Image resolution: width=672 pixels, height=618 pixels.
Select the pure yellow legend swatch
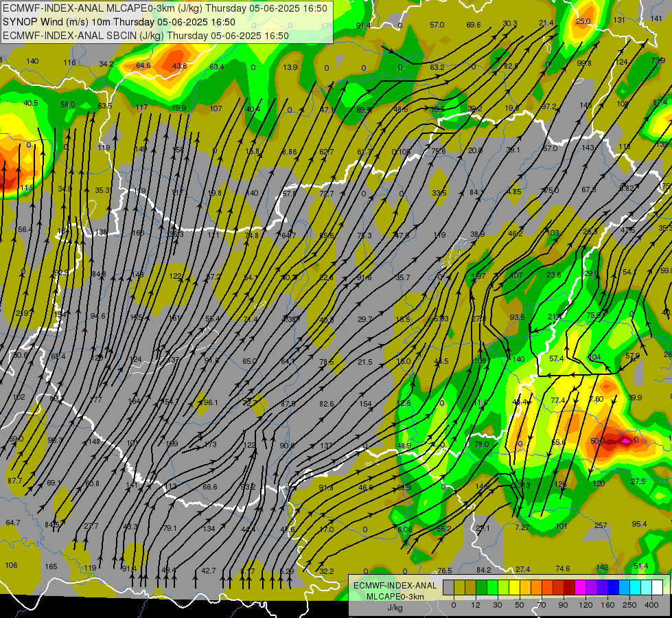(x=514, y=587)
